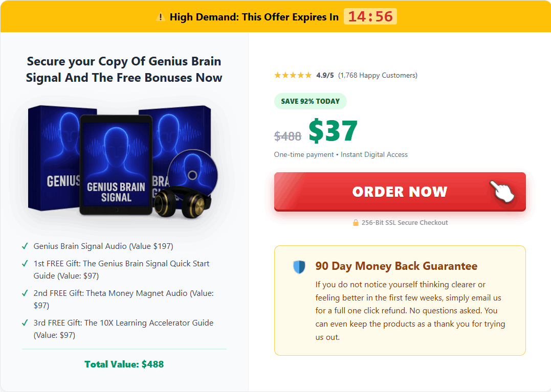This screenshot has height=392, width=551.
Task: Select the five-star rating icons
Action: point(293,75)
